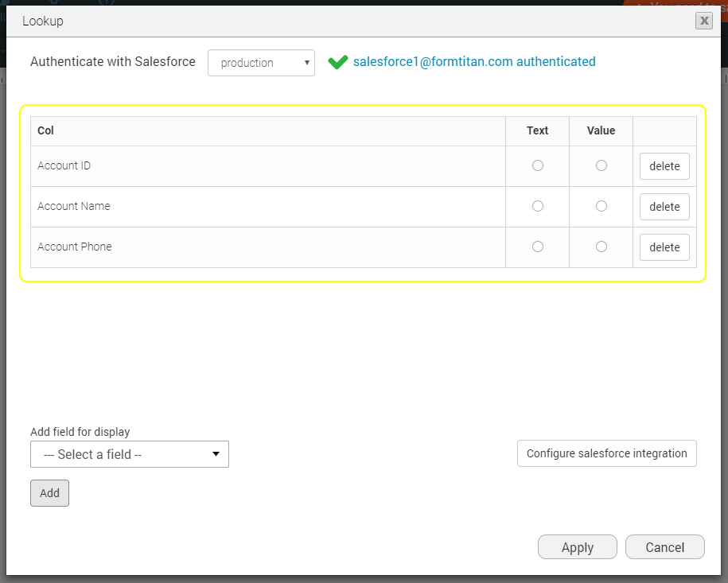This screenshot has height=583, width=728.
Task: Click the Col column header
Action: tap(46, 130)
